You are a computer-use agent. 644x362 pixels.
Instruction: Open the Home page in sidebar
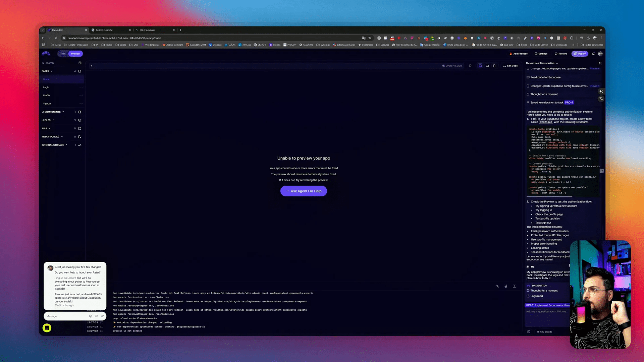[61, 79]
